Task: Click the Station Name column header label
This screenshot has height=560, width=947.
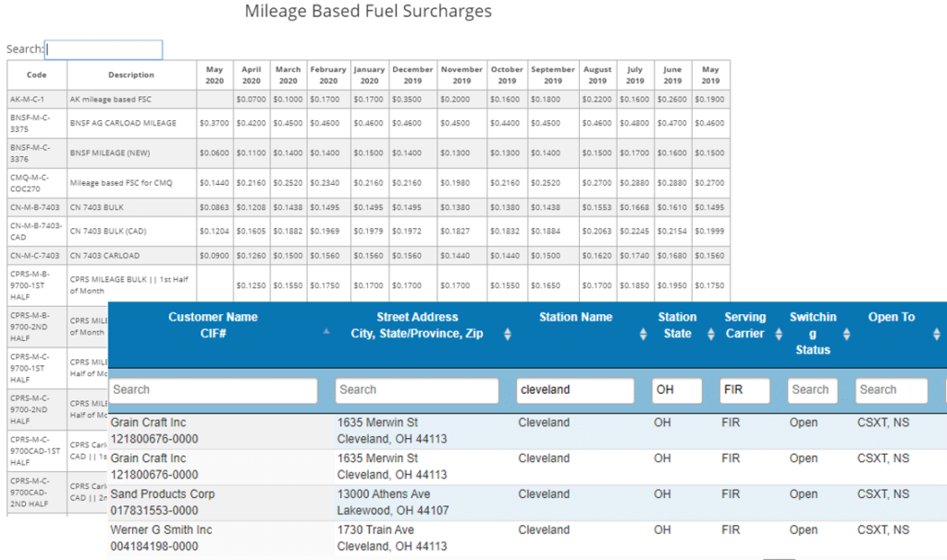Action: tap(575, 316)
